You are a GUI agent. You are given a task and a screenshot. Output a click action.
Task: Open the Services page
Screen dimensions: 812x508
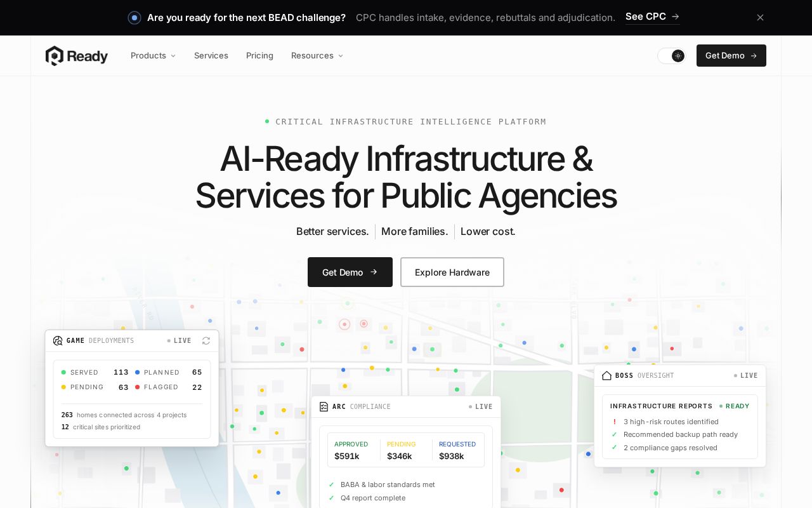[211, 56]
